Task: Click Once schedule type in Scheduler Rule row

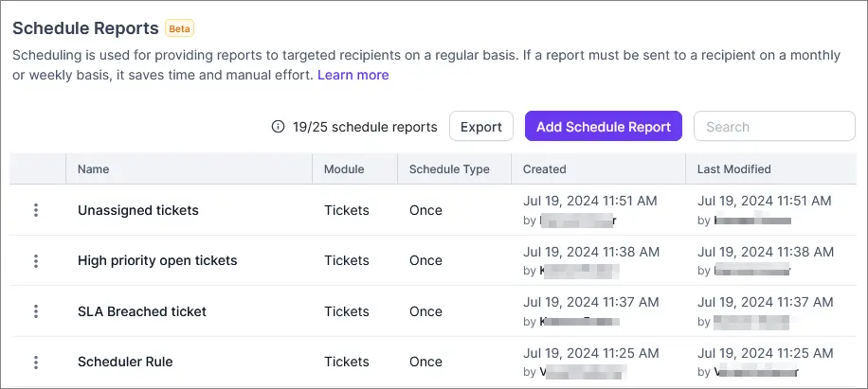Action: click(x=425, y=362)
